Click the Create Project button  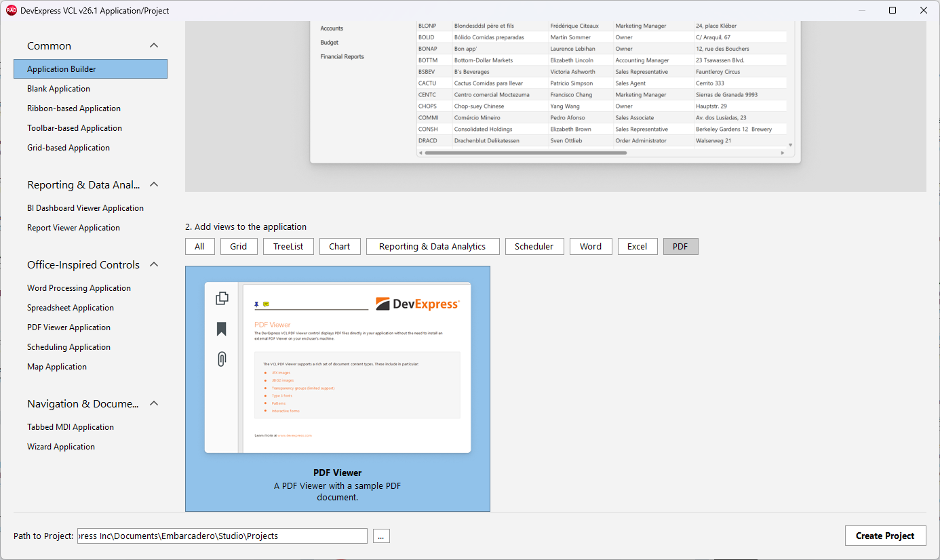click(885, 536)
